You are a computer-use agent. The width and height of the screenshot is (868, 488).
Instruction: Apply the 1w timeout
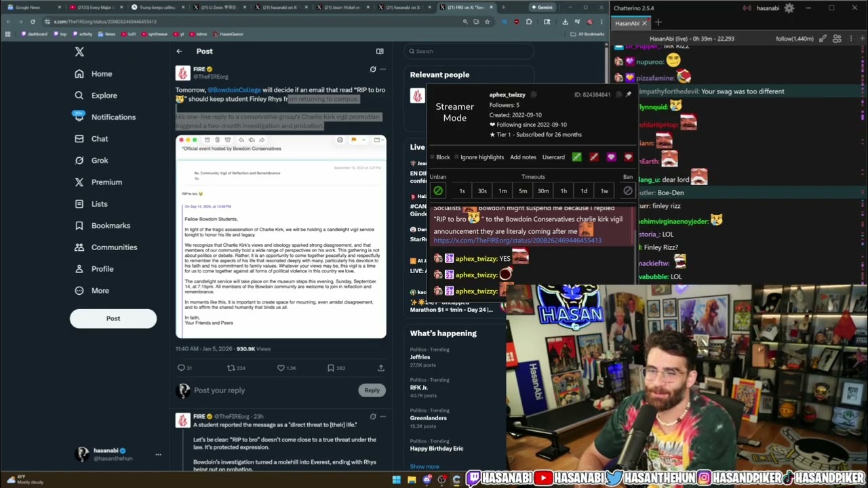[604, 191]
